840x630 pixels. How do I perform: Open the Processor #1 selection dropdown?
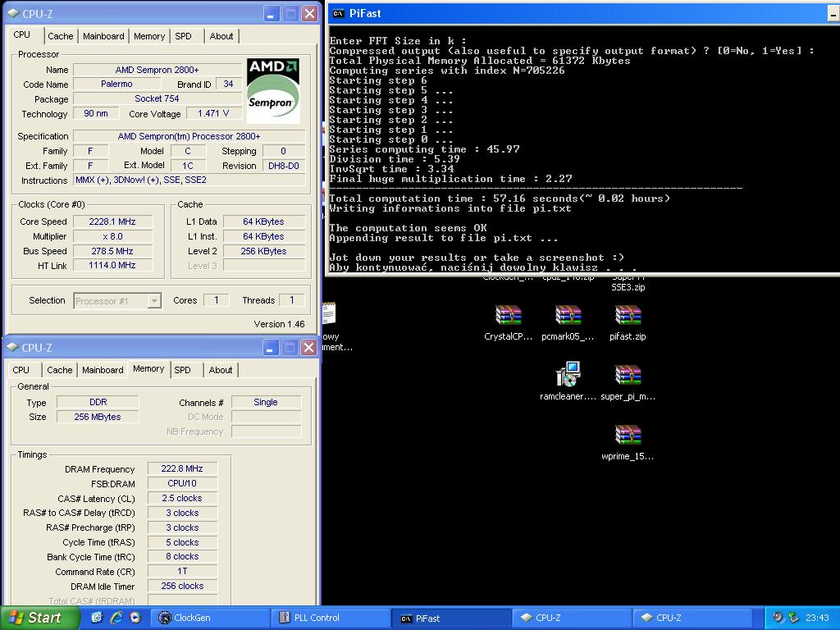(x=153, y=301)
